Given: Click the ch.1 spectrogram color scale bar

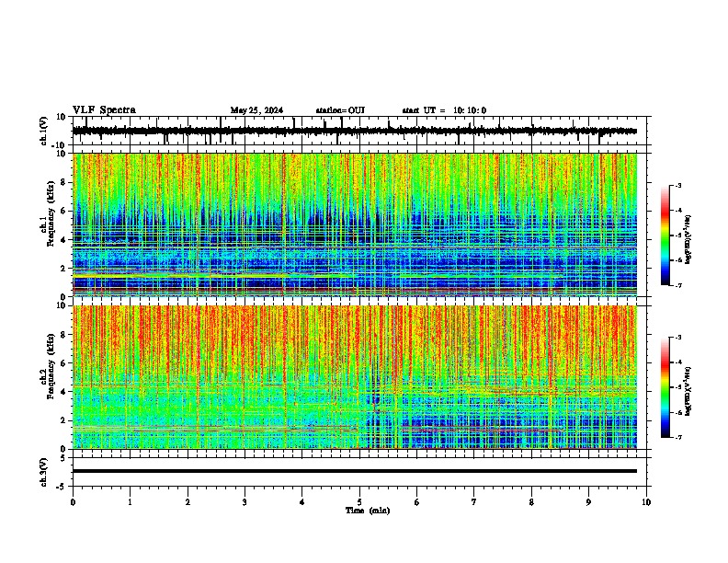Looking at the screenshot, I should [665, 236].
